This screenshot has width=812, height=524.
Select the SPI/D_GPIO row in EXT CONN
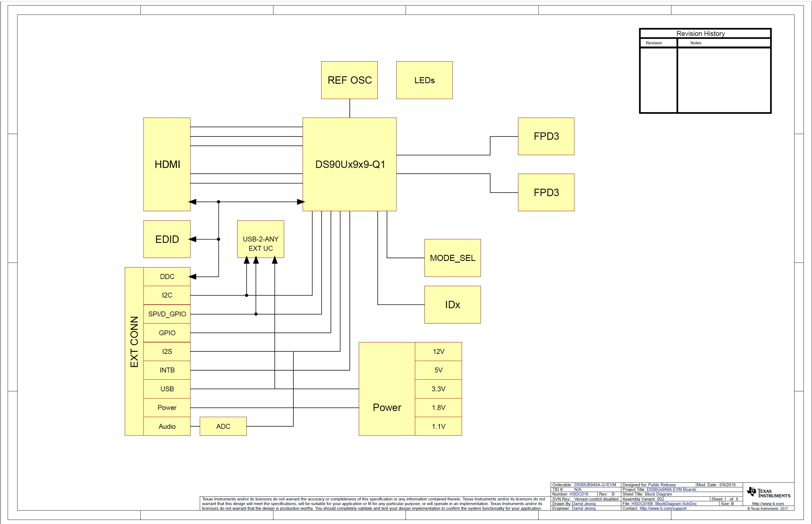167,314
